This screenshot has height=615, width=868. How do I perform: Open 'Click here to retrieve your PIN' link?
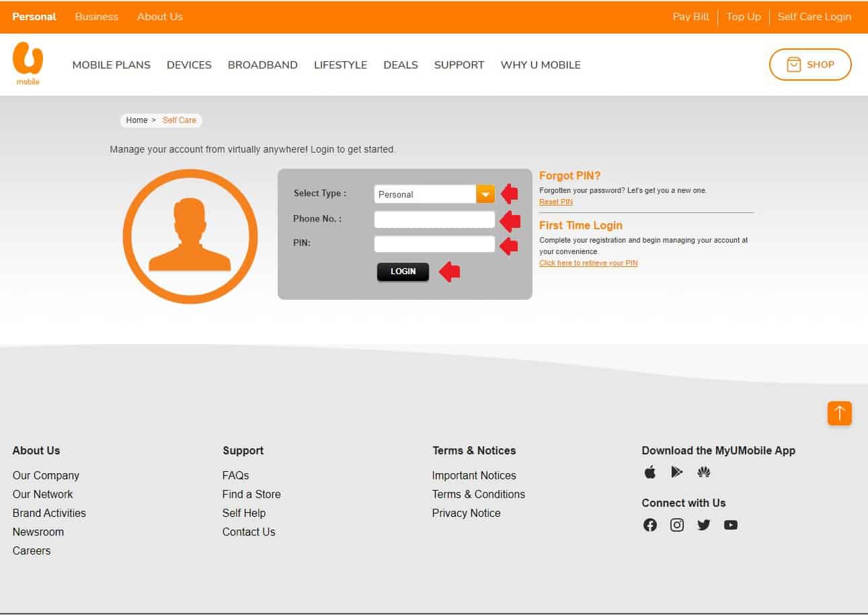(588, 263)
